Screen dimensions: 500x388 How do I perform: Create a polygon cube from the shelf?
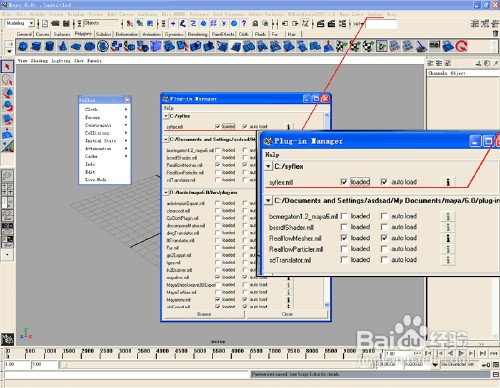pyautogui.click(x=36, y=46)
